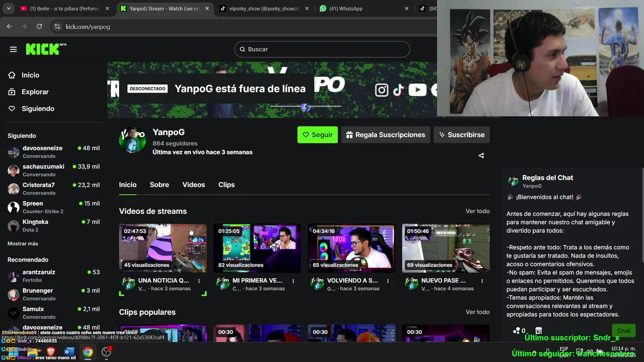Click Regala Suscripciones
The height and width of the screenshot is (362, 644).
385,135
